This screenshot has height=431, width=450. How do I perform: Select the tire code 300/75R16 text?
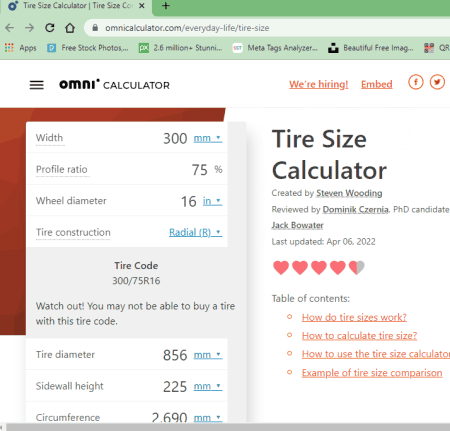(x=136, y=281)
